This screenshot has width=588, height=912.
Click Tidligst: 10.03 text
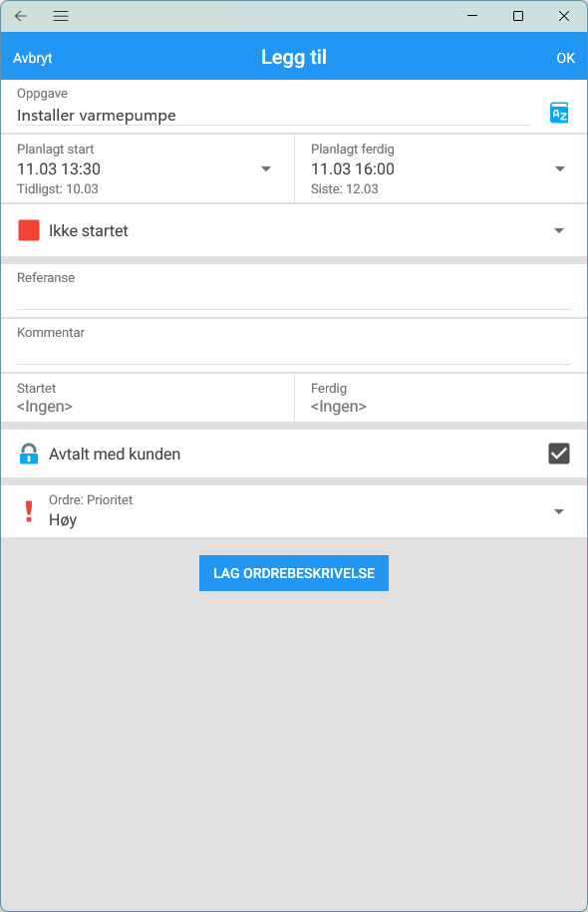(x=58, y=189)
